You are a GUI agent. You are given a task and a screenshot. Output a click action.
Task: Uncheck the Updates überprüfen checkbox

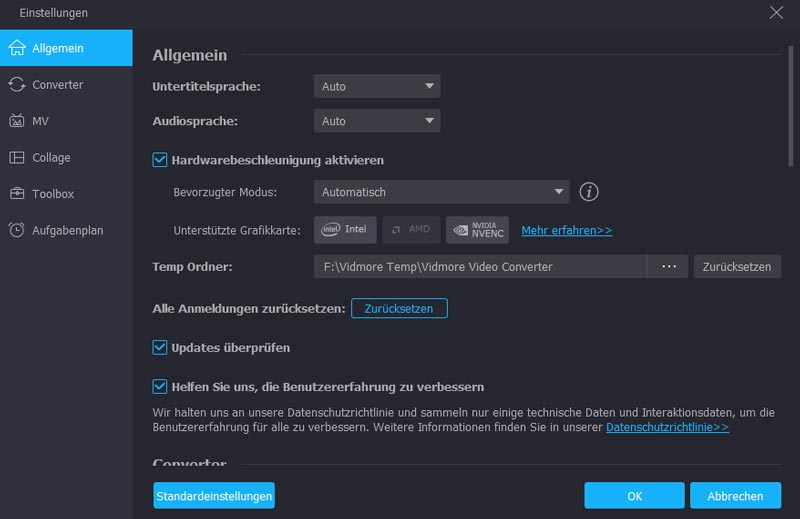159,347
